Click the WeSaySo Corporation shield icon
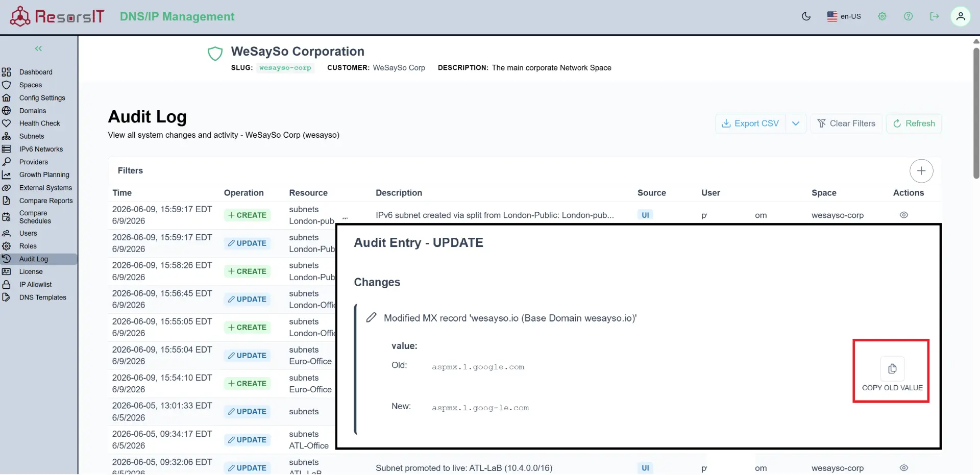Screen dimensions: 980x475 [x=215, y=54]
